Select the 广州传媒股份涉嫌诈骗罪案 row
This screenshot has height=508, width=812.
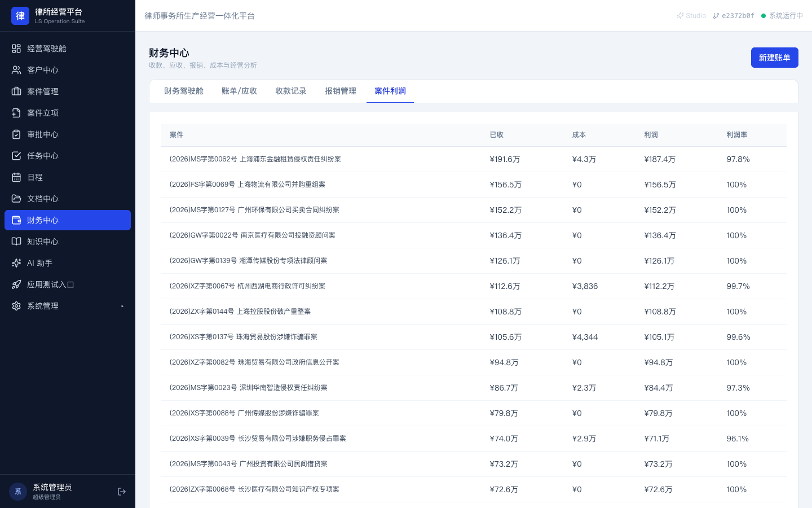474,413
